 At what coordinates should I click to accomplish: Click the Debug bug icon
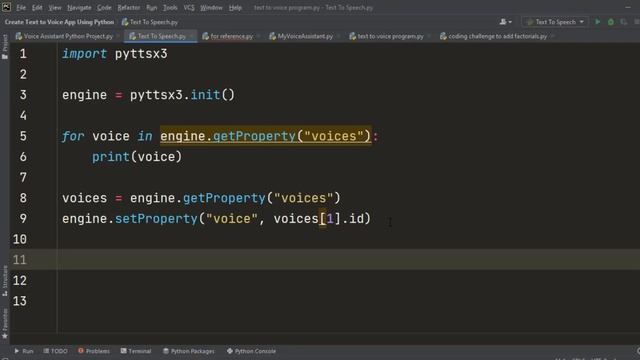[x=611, y=22]
